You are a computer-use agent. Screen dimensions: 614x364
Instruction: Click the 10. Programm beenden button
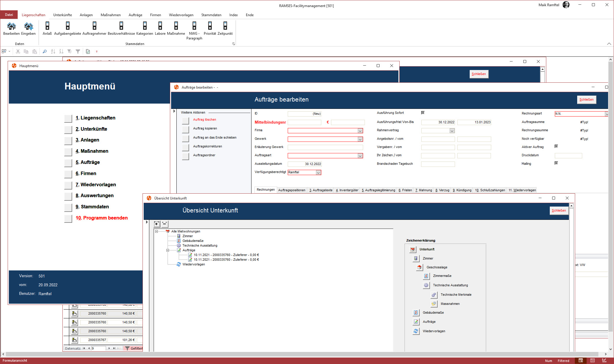pos(68,219)
